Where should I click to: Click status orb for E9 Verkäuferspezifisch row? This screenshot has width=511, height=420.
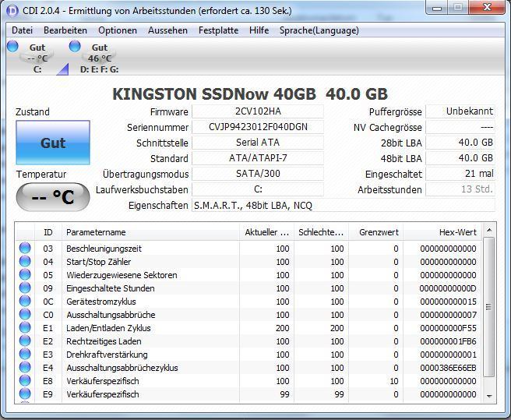(25, 394)
